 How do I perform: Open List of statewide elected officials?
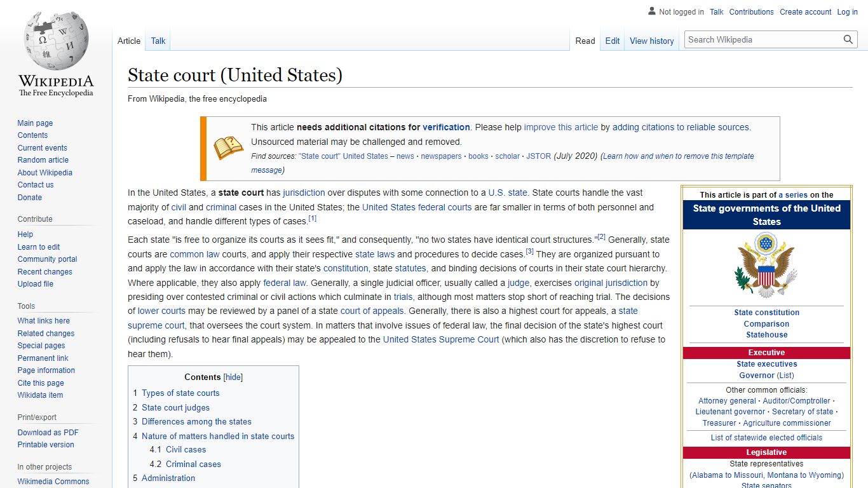click(x=766, y=438)
